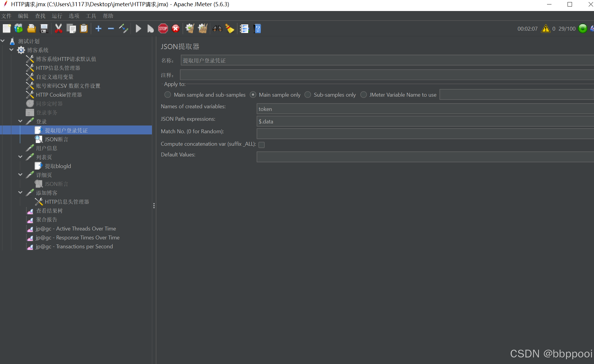Viewport: 594px width, 364px height.
Task: Collapse the 添加博客 tree node
Action: 20,192
